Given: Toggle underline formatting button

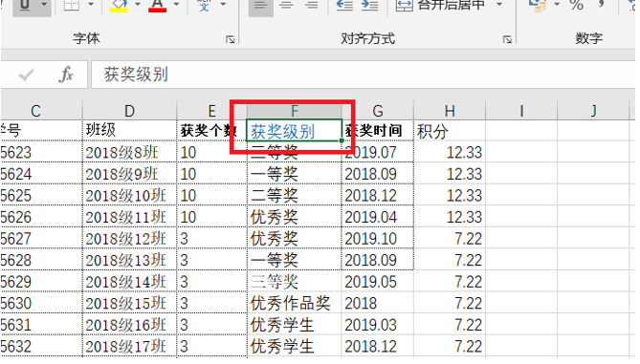Looking at the screenshot, I should [x=25, y=6].
